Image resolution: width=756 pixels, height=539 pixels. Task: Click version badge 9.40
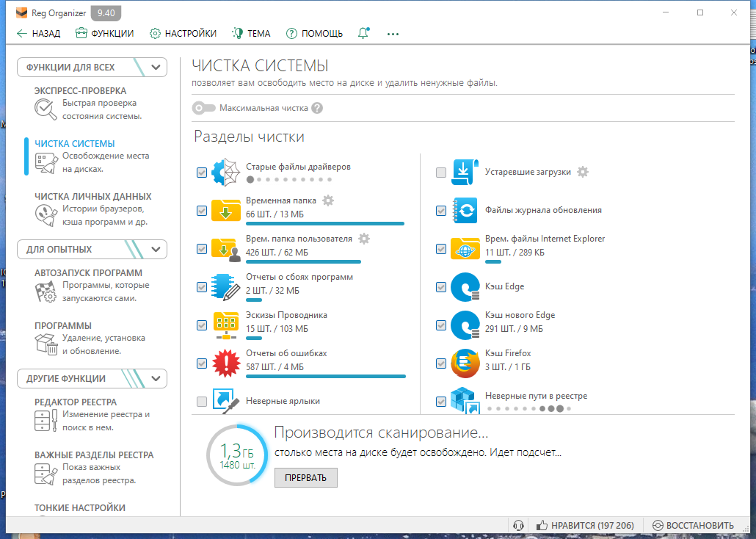coord(106,13)
